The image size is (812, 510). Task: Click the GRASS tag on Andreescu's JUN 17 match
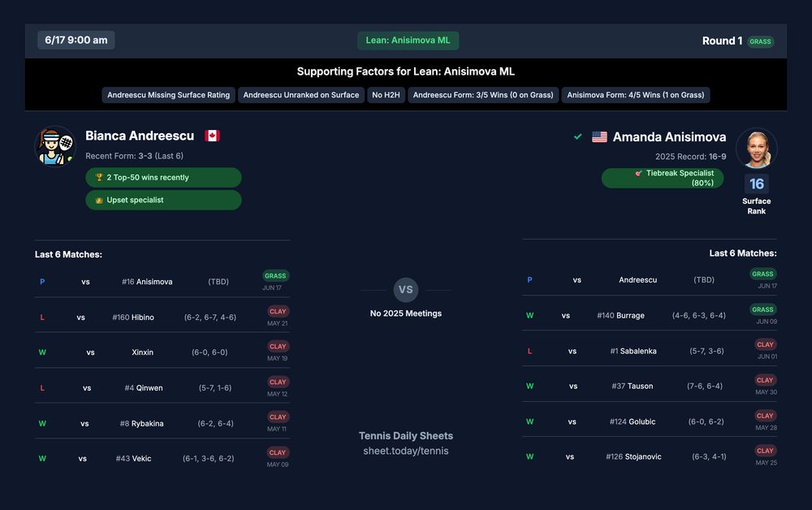coord(275,276)
